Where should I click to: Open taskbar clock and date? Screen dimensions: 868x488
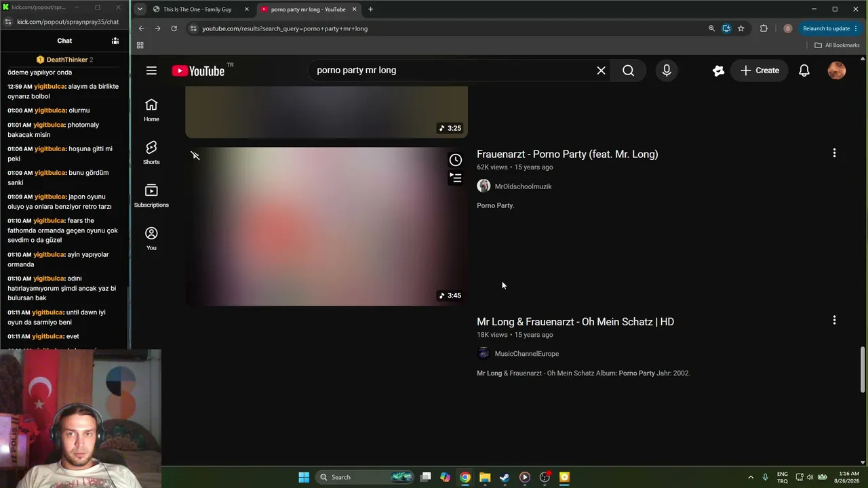point(848,477)
